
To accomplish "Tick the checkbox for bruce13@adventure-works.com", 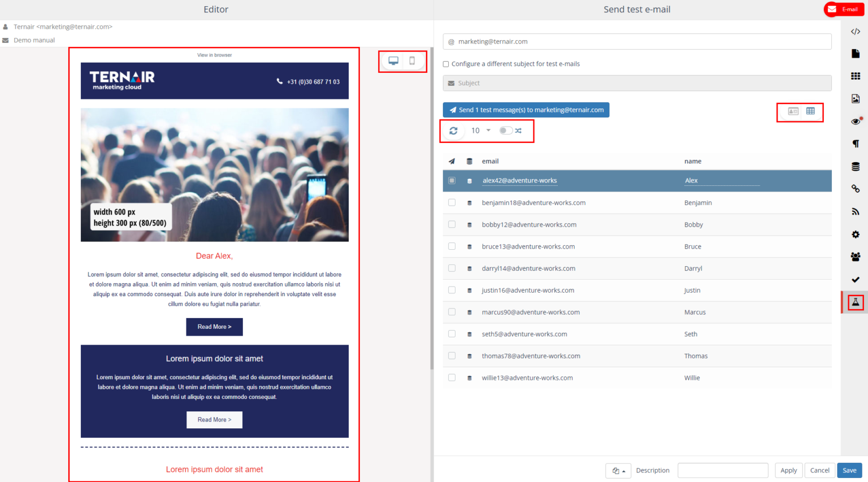I will click(452, 246).
